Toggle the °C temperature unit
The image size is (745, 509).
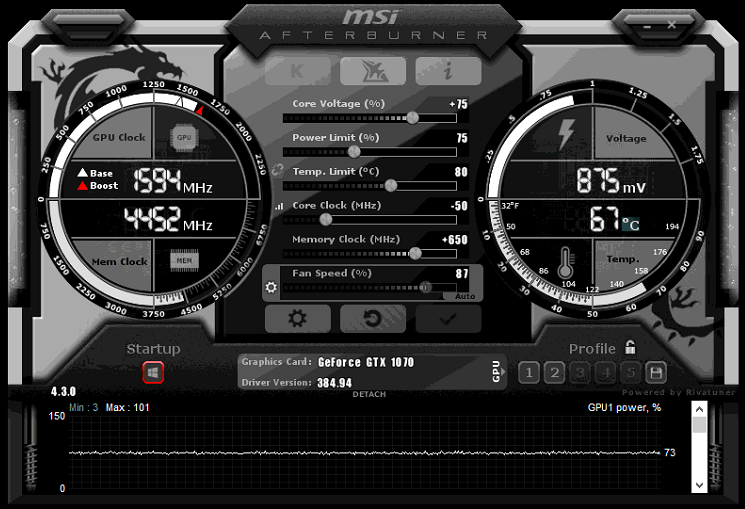point(631,223)
